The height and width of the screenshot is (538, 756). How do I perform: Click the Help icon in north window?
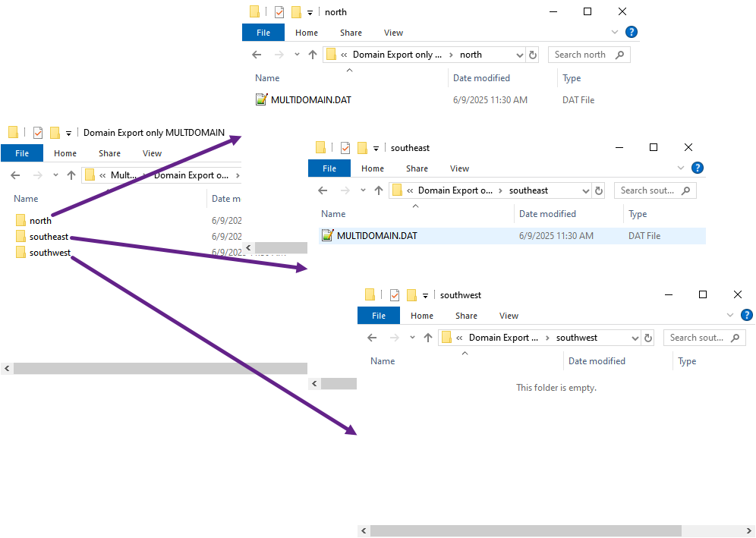pos(631,33)
